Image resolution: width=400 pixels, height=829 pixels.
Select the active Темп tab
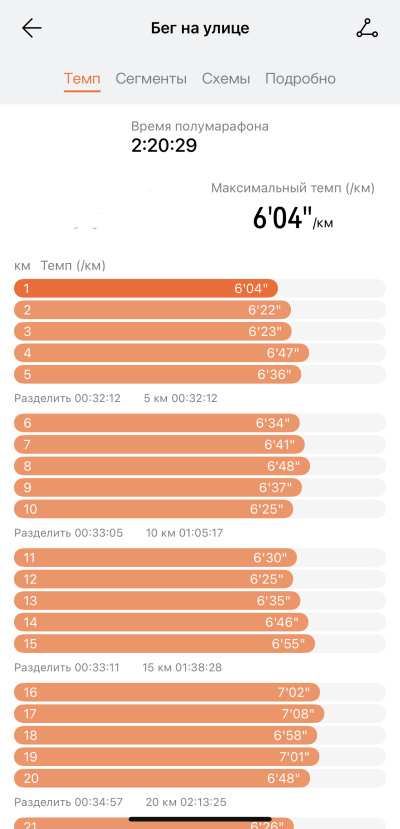pyautogui.click(x=82, y=79)
